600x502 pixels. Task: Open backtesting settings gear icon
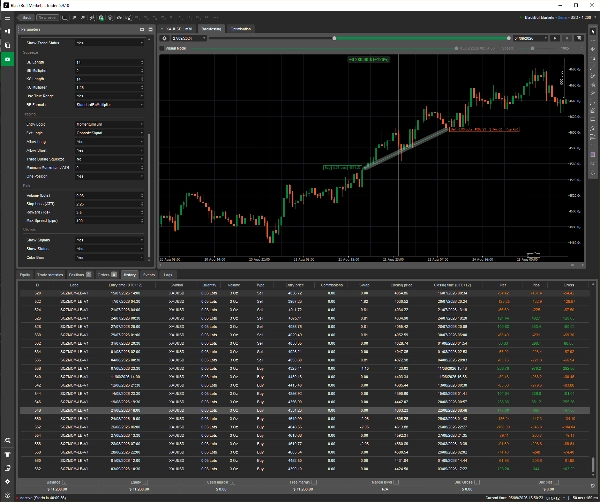[165, 38]
